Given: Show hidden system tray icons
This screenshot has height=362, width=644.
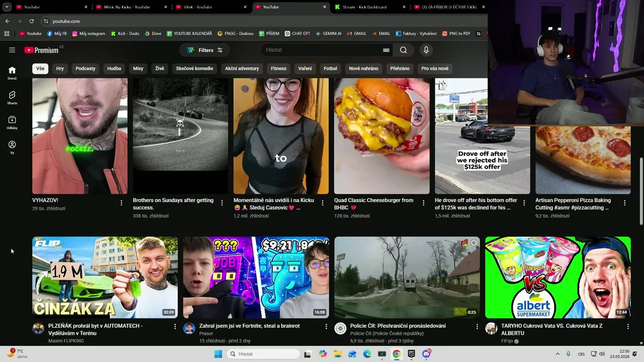Looking at the screenshot, I should coord(557,354).
